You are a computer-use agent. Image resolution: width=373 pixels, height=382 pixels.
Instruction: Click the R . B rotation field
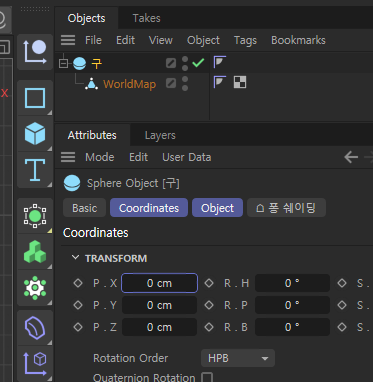(x=292, y=327)
